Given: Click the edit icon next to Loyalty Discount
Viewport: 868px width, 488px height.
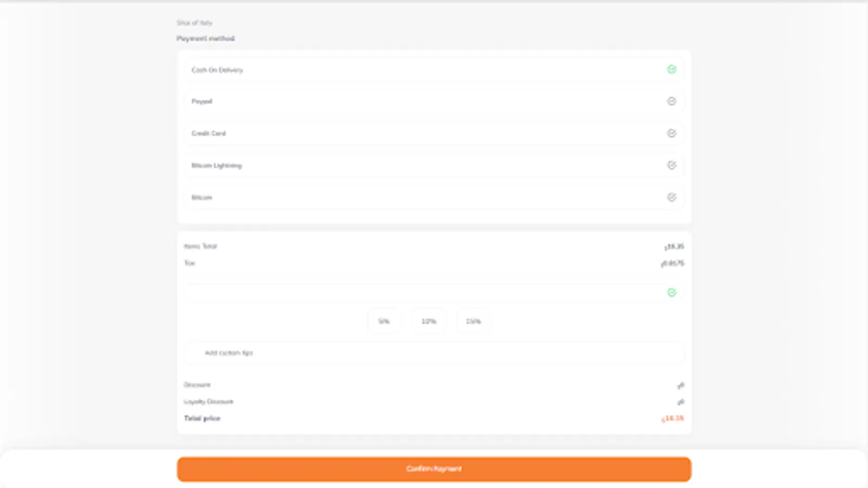Looking at the screenshot, I should click(681, 402).
